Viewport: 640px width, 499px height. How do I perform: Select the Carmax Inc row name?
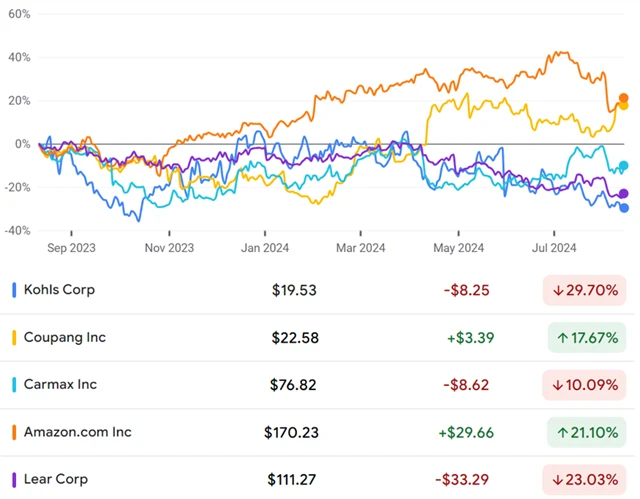coord(62,385)
